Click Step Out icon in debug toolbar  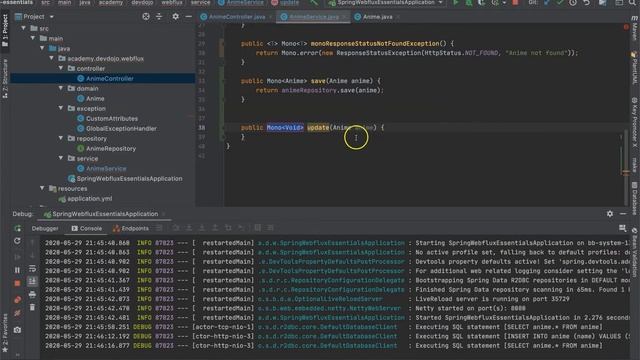215,228
